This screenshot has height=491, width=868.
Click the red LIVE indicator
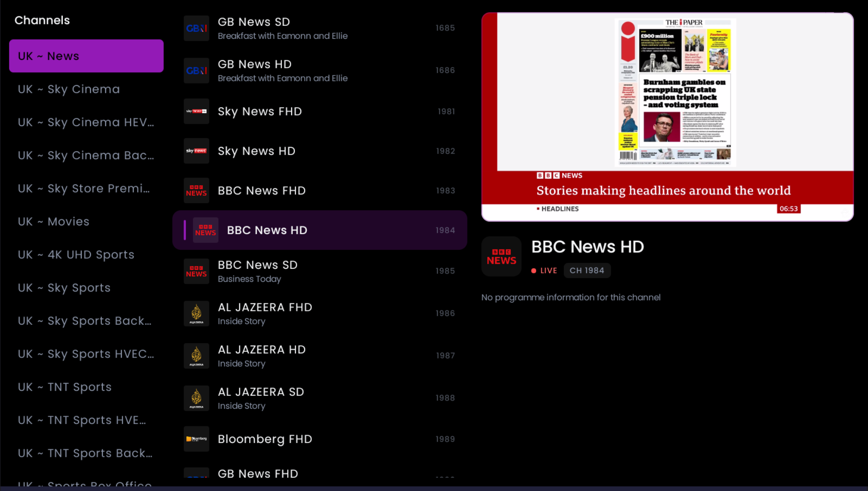coord(544,271)
